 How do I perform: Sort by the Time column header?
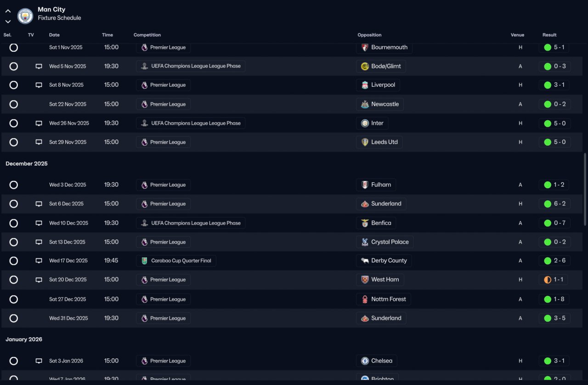click(x=107, y=35)
